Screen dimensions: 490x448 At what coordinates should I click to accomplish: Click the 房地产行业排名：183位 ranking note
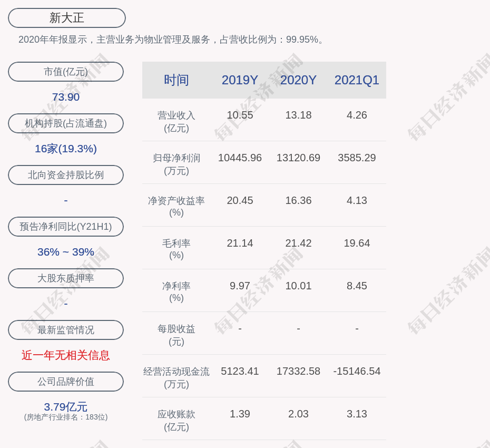[66, 417]
